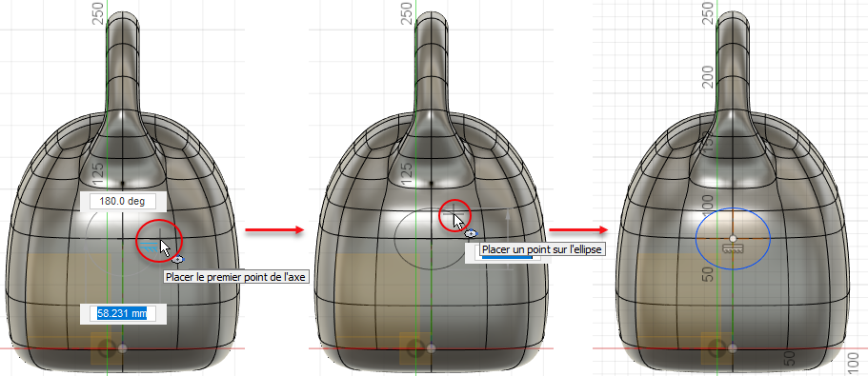This screenshot has height=376, width=868.
Task: Select the blue ellipse curve in right view
Action: tap(733, 238)
